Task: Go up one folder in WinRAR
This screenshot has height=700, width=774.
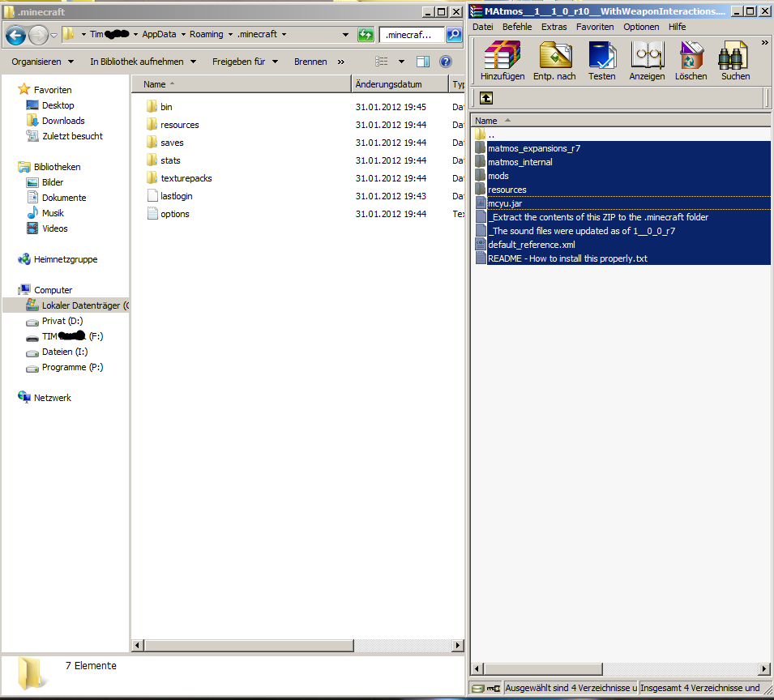Action: 486,98
